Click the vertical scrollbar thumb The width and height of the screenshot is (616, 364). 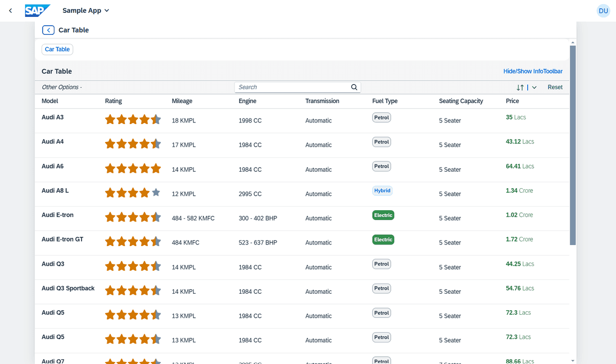point(573,145)
